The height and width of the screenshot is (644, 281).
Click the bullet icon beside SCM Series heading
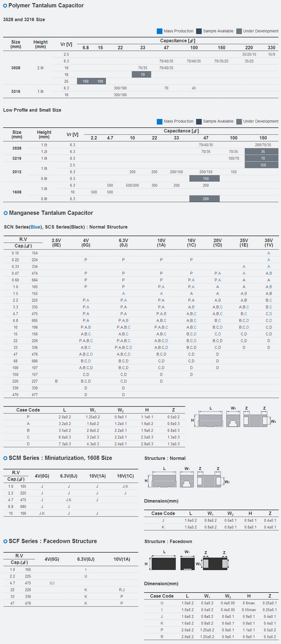[x=5, y=458]
